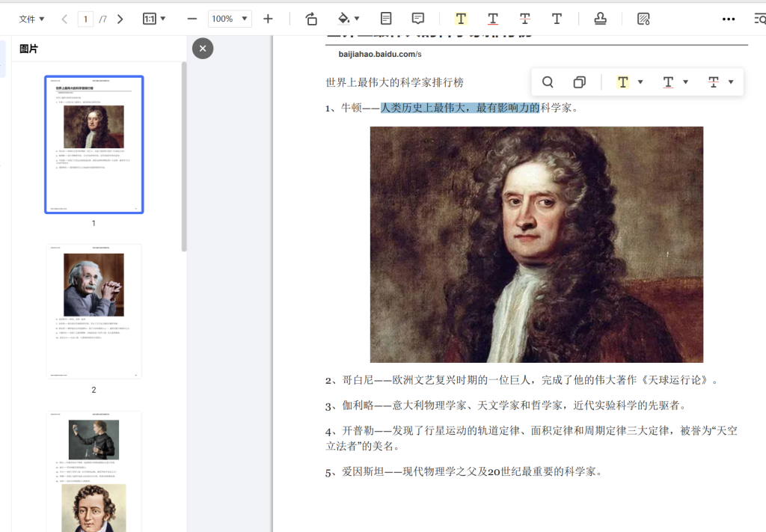Click the page label 1 under thumbnail

click(94, 223)
